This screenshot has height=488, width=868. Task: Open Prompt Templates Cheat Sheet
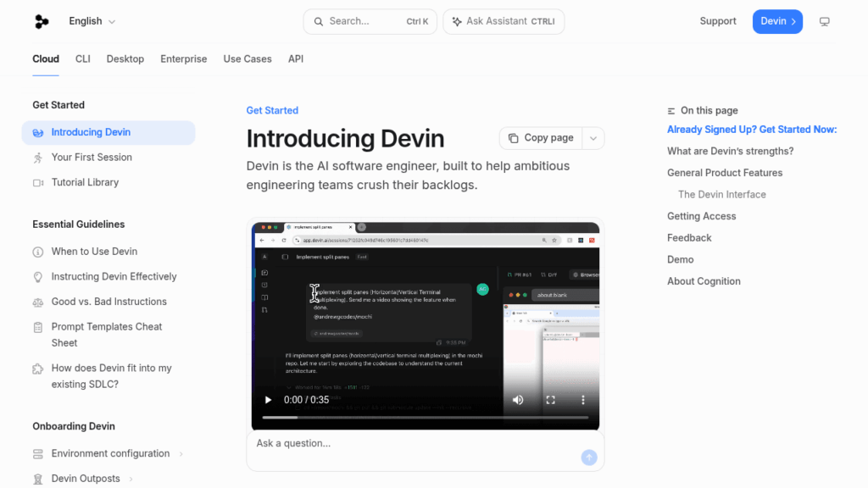click(107, 335)
